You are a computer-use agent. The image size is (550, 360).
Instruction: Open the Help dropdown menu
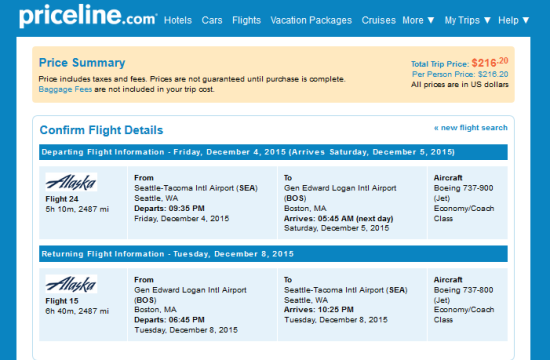[514, 20]
